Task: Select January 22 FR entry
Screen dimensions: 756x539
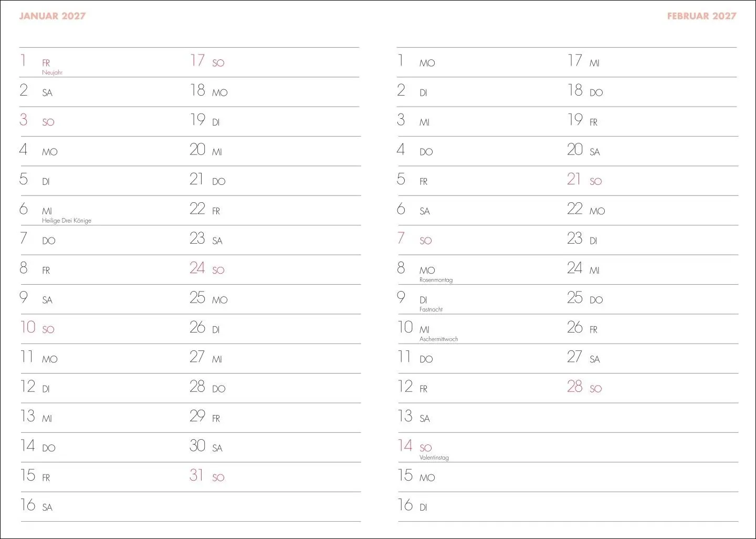Action: 275,211
